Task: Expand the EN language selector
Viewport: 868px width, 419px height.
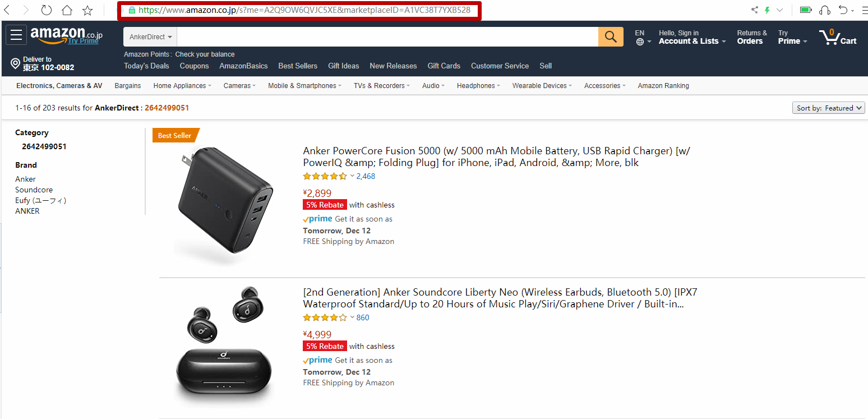Action: point(643,37)
